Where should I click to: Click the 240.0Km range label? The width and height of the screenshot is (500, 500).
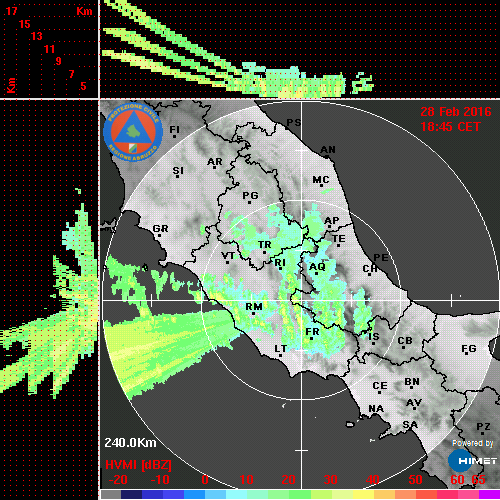(x=130, y=443)
